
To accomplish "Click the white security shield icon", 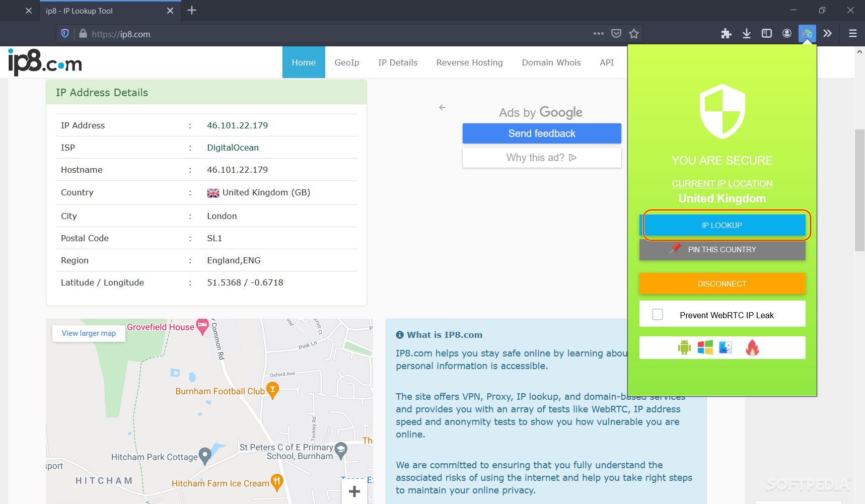I will tap(723, 111).
